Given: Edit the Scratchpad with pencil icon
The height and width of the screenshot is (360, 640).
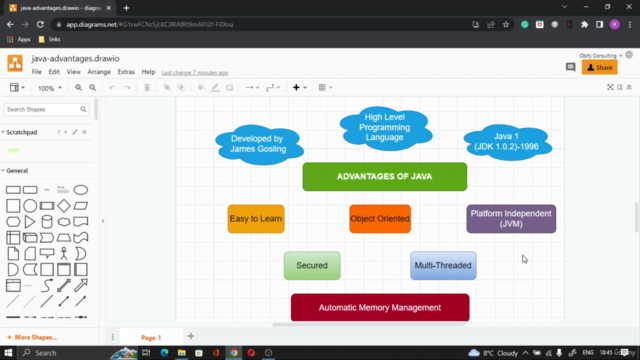Looking at the screenshot, I should (x=75, y=132).
